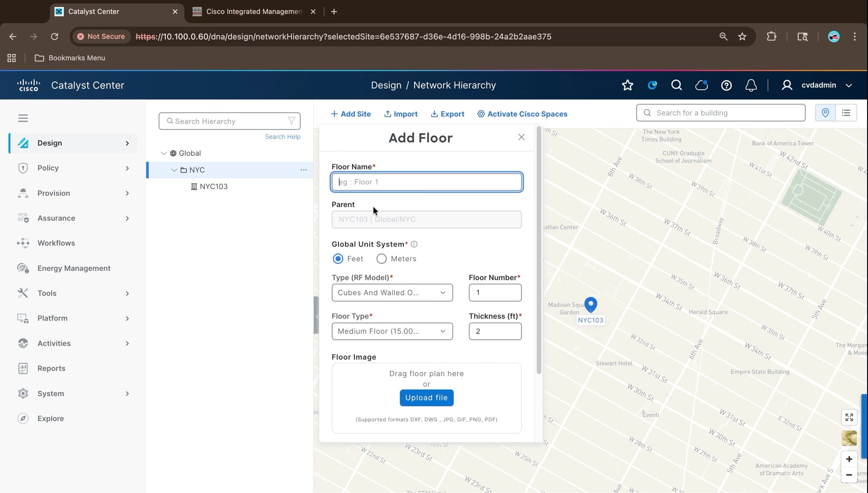Open the notifications bell

(751, 85)
